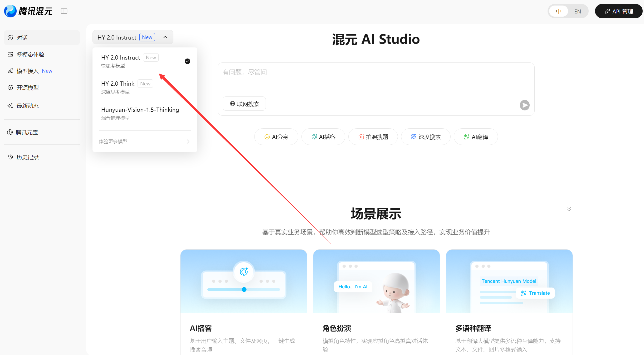Switch interface language to EN
644x355 pixels.
click(x=578, y=11)
